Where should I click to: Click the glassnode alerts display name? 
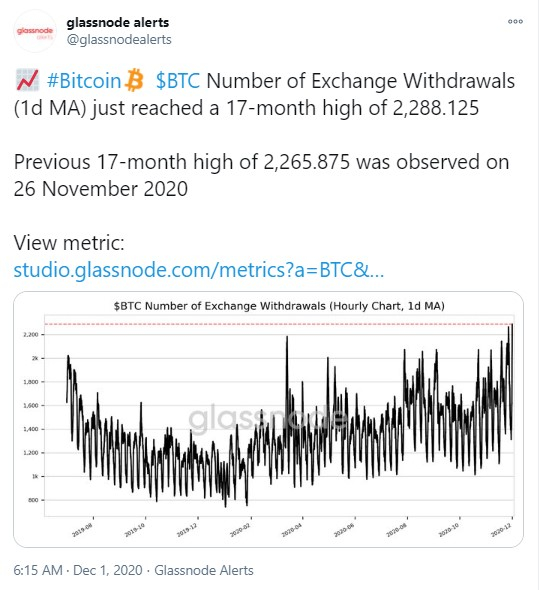117,23
